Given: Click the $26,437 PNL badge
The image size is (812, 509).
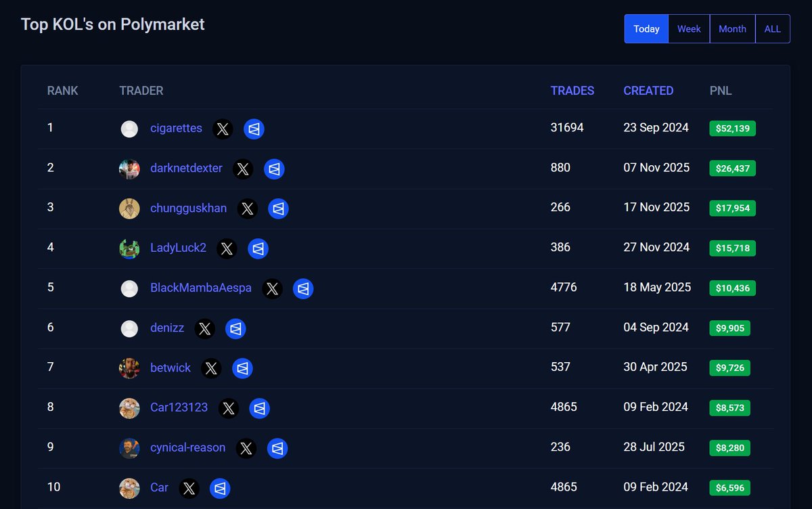Looking at the screenshot, I should (732, 169).
